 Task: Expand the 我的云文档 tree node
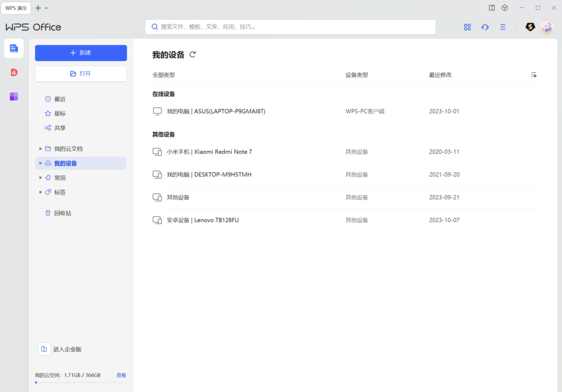(x=41, y=149)
